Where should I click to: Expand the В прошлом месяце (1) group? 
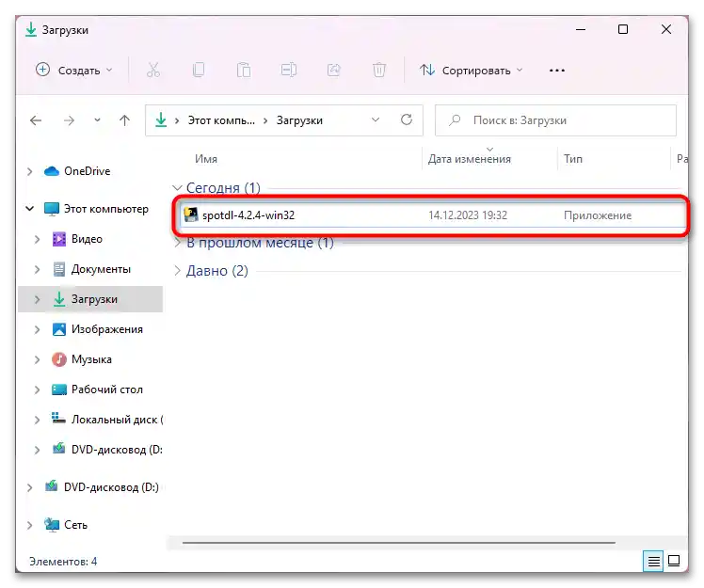177,243
